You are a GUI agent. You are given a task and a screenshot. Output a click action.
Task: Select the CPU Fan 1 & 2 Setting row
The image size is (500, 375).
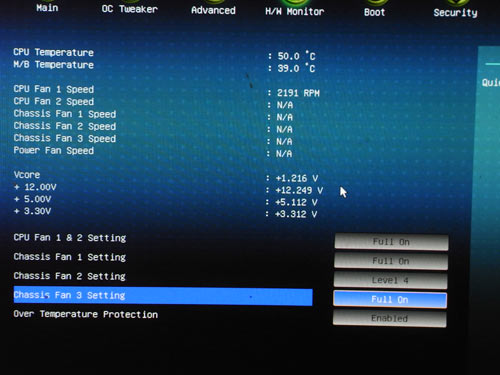(70, 238)
